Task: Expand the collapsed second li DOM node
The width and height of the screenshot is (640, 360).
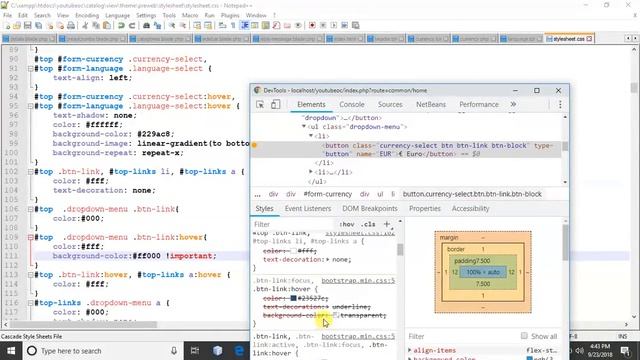Action: [311, 172]
